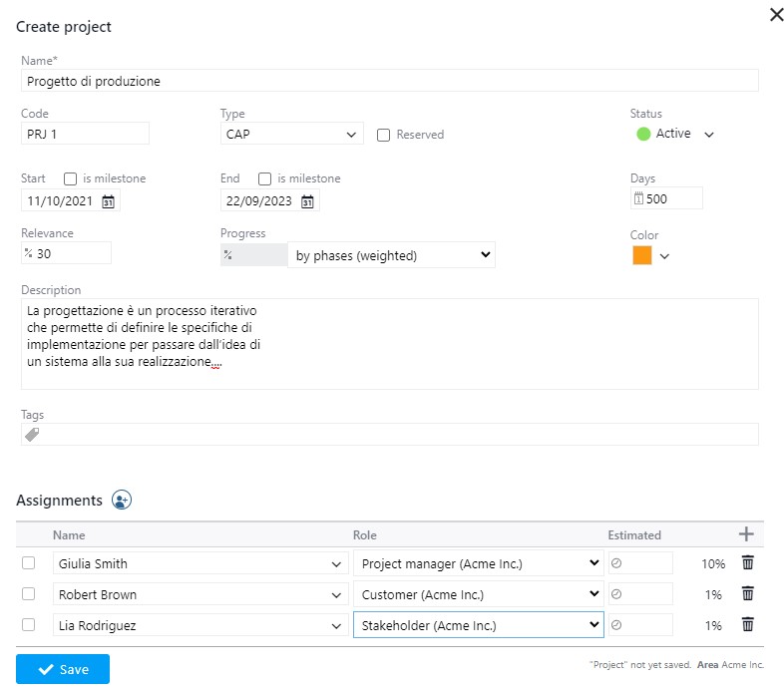784x687 pixels.
Task: Click the Name column header in Assignments
Action: pyautogui.click(x=69, y=535)
